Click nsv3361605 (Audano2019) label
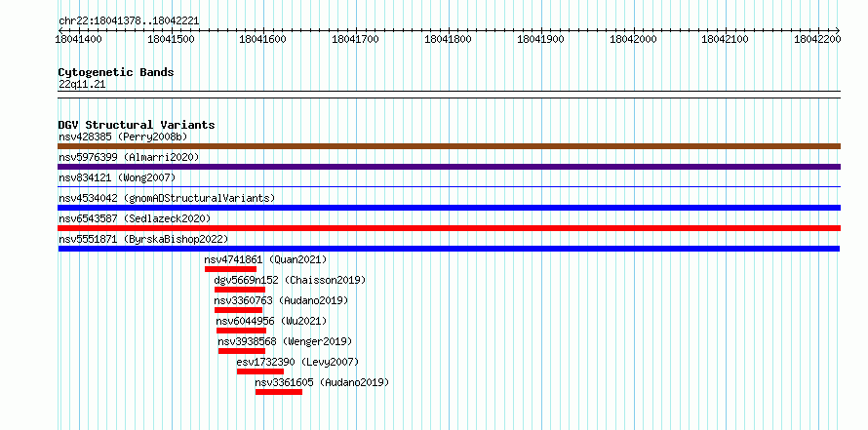 coord(322,382)
